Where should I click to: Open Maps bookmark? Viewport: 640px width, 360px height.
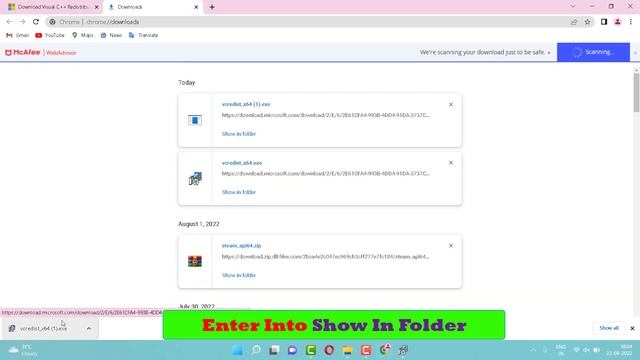[82, 35]
